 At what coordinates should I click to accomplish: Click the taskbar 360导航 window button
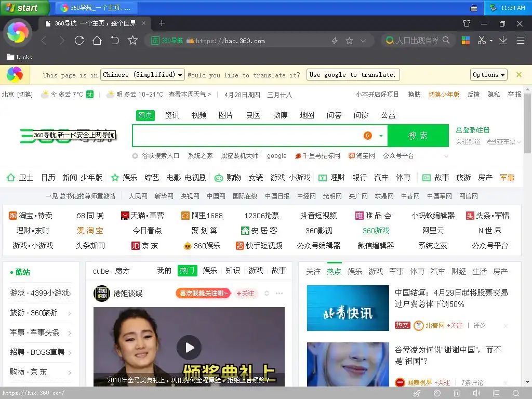(97, 8)
